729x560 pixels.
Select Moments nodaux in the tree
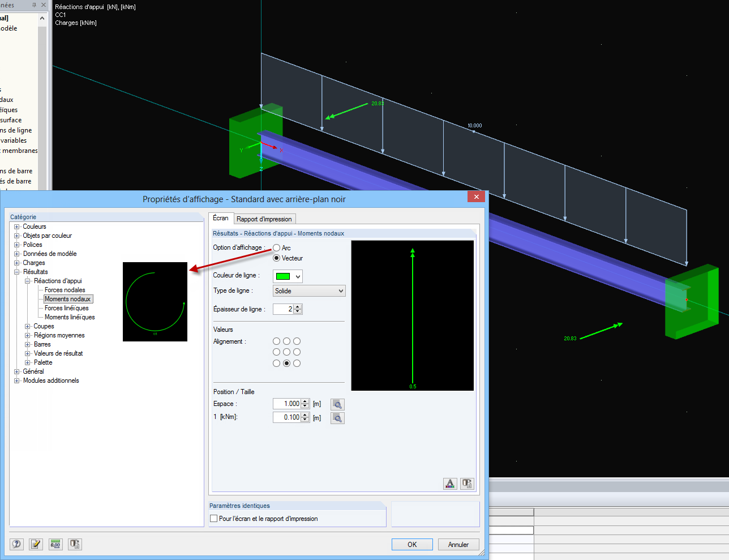point(68,299)
